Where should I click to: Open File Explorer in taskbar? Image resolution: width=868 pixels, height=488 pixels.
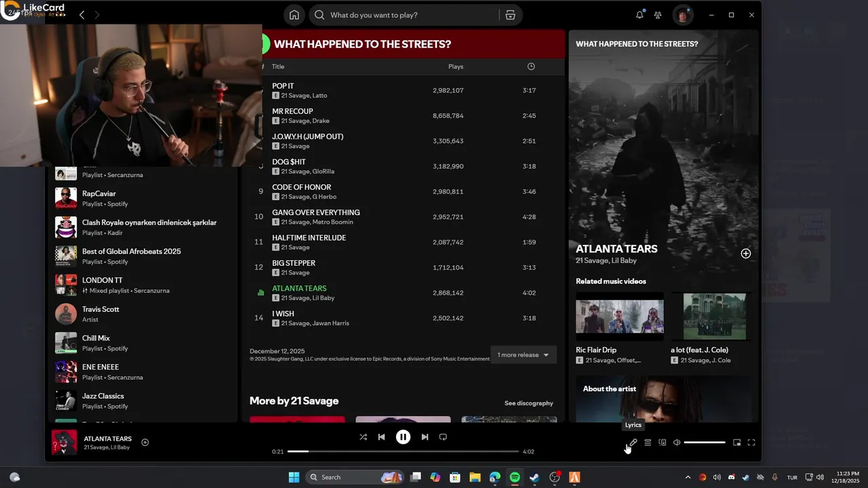(475, 477)
